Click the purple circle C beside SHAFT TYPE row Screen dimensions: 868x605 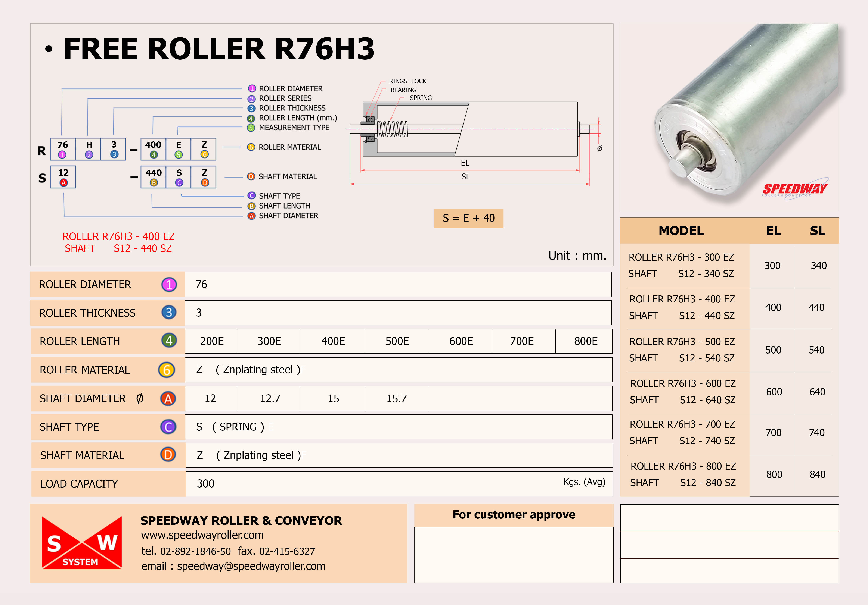tap(168, 427)
